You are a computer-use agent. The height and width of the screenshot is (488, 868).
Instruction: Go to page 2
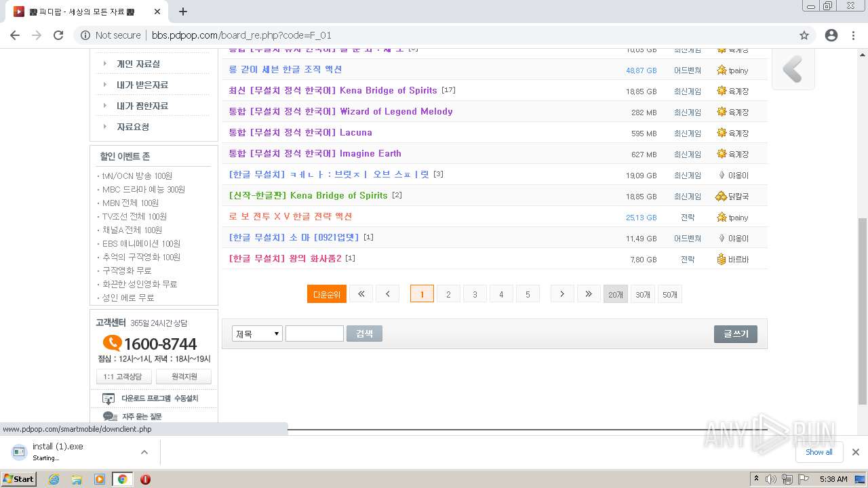448,293
